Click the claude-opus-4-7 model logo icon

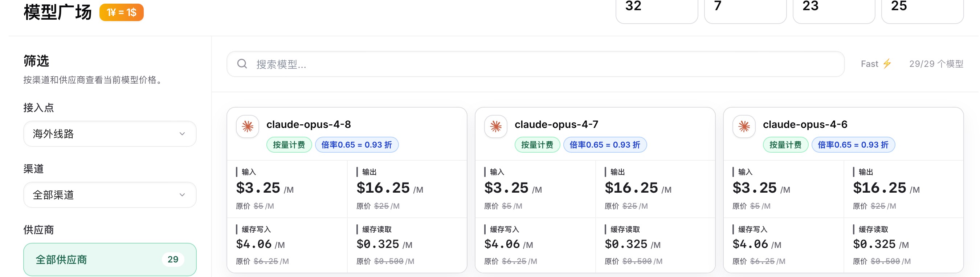496,127
